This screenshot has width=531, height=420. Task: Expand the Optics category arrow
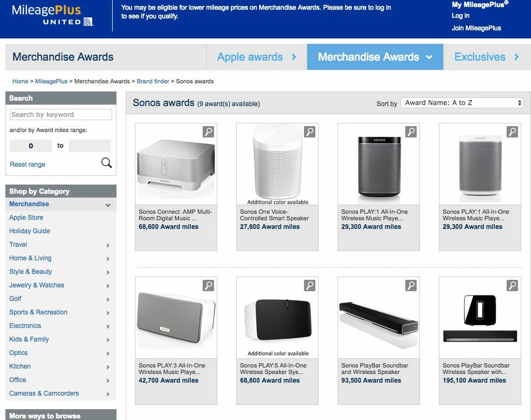coord(108,353)
